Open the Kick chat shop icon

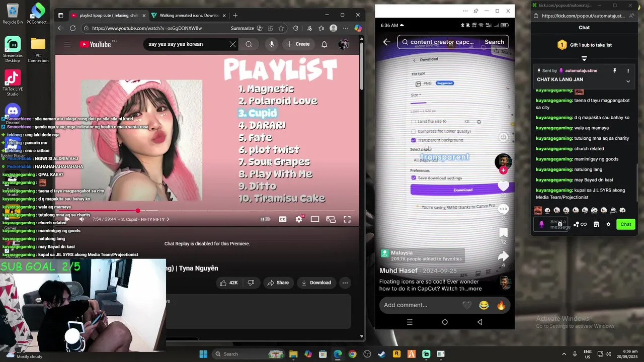click(596, 224)
